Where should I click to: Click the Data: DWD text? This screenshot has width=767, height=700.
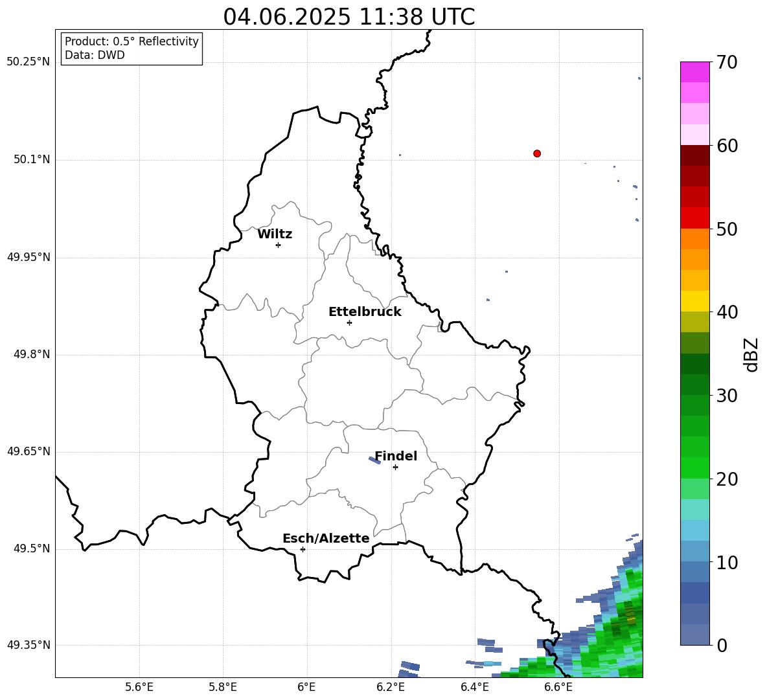click(95, 55)
